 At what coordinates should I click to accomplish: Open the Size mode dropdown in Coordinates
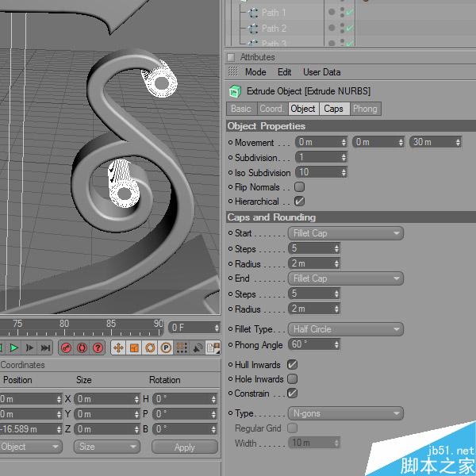pos(107,447)
